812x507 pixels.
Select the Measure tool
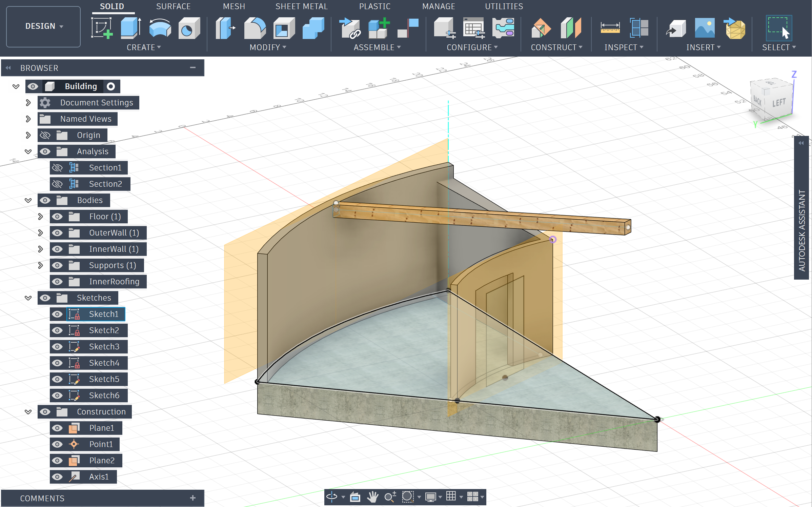610,28
